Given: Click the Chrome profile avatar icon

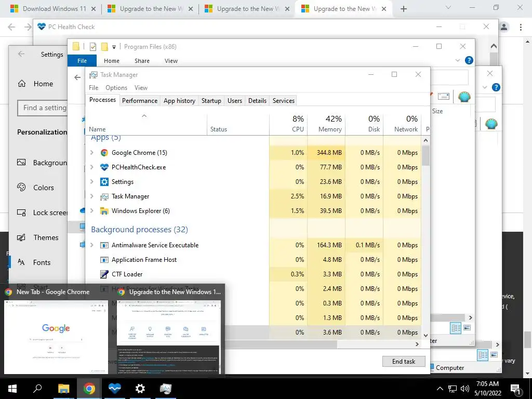Looking at the screenshot, I should coord(504,27).
